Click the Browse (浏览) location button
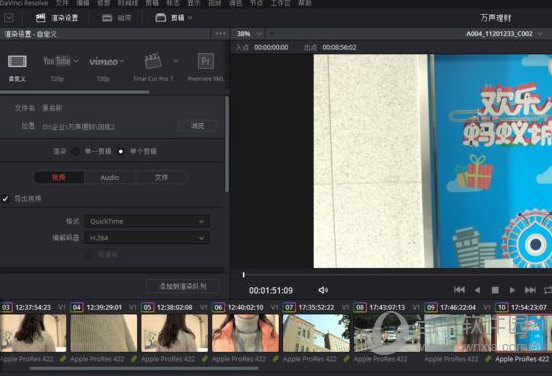 pos(197,126)
